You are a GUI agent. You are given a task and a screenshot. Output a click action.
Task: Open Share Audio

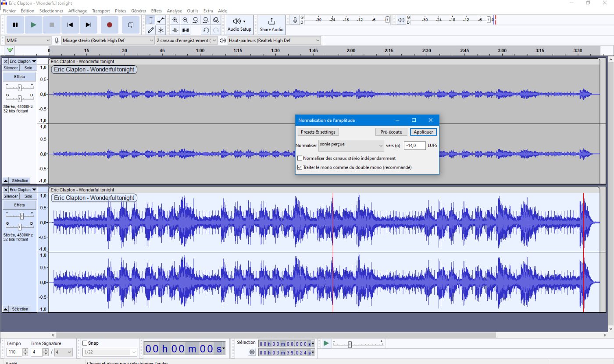pos(271,25)
